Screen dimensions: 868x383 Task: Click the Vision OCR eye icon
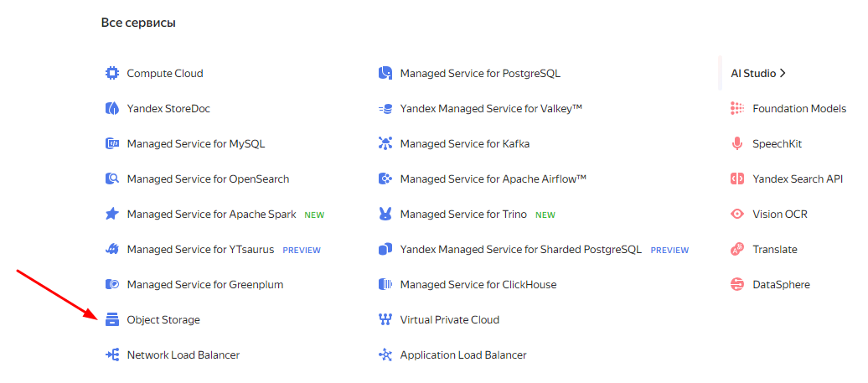(x=737, y=215)
